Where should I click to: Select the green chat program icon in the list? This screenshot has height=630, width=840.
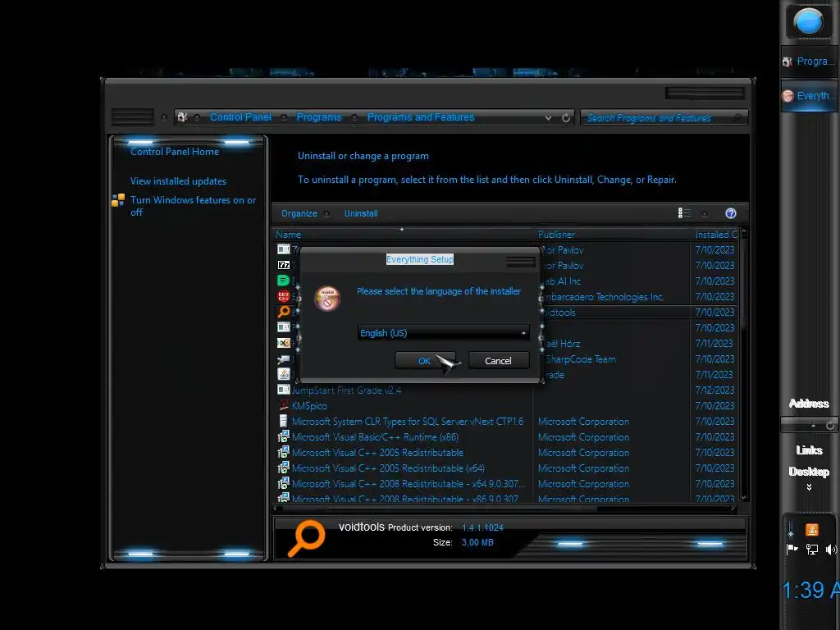[283, 281]
